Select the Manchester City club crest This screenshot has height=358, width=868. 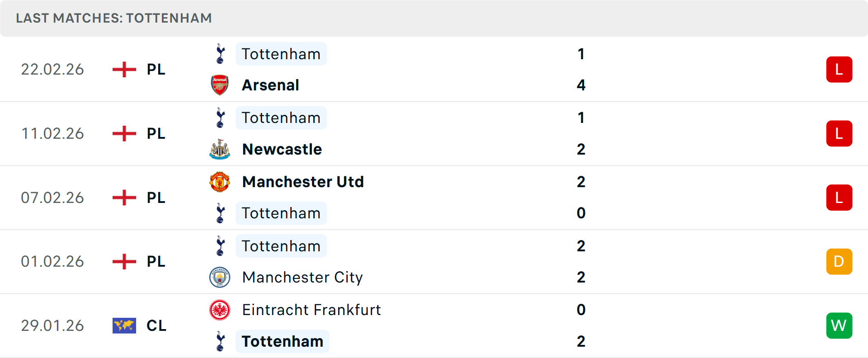(220, 277)
